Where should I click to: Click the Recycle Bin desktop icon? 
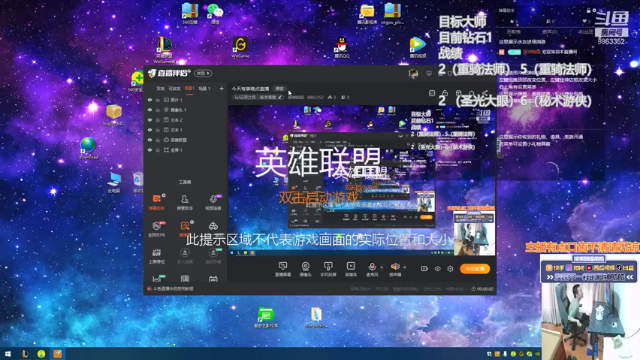pyautogui.click(x=138, y=182)
